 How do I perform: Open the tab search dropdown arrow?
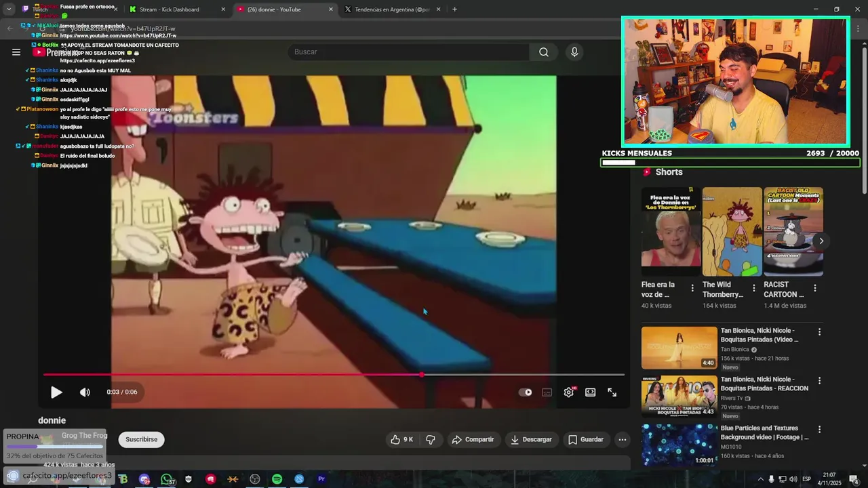click(x=9, y=9)
